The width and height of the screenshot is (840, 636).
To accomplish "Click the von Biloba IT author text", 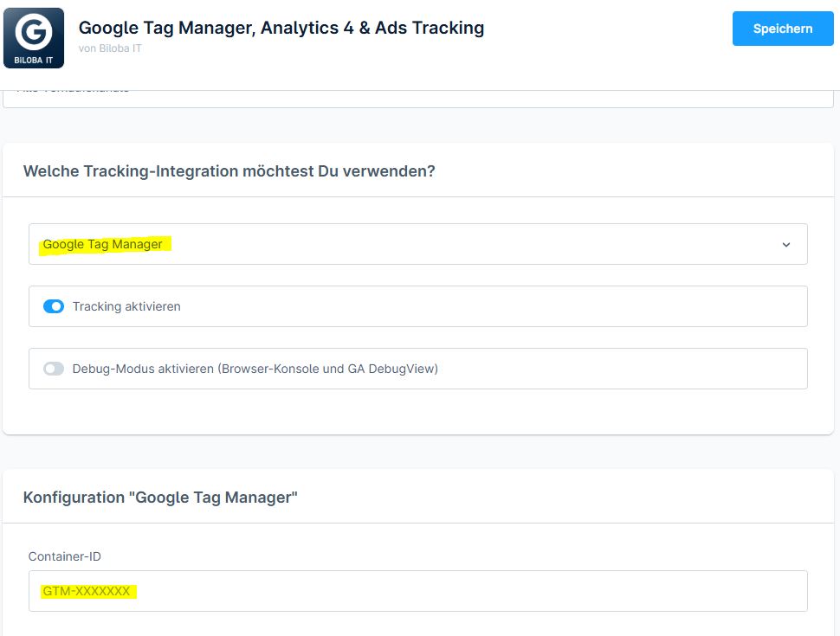I will pos(110,48).
